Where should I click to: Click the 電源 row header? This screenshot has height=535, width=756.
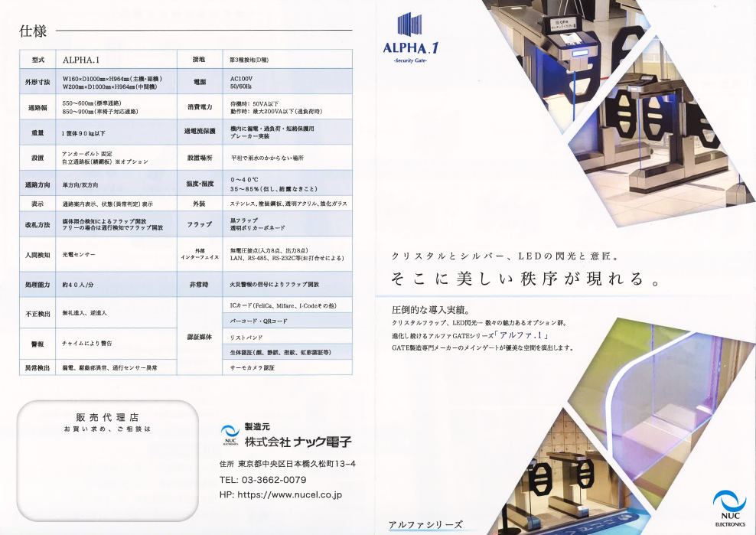click(x=199, y=82)
